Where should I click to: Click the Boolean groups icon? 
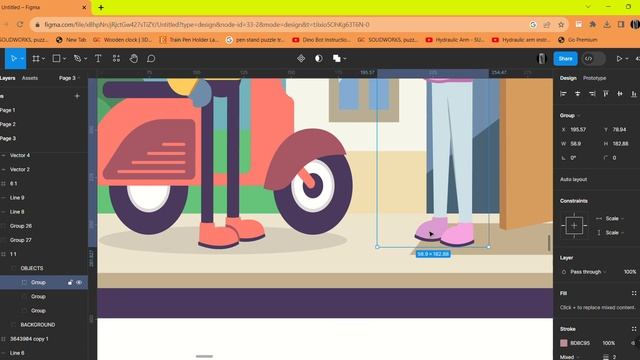point(336,59)
